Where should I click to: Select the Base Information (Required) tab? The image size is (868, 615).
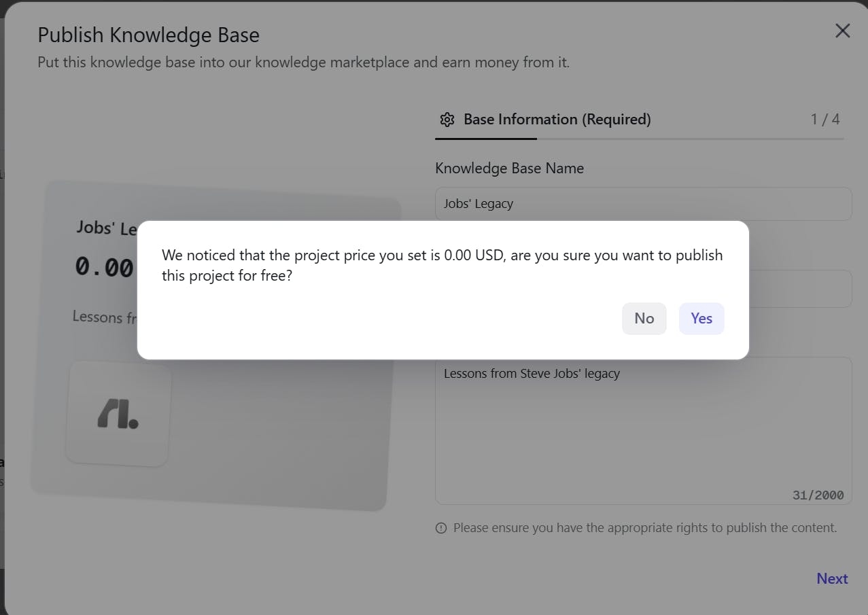point(557,120)
